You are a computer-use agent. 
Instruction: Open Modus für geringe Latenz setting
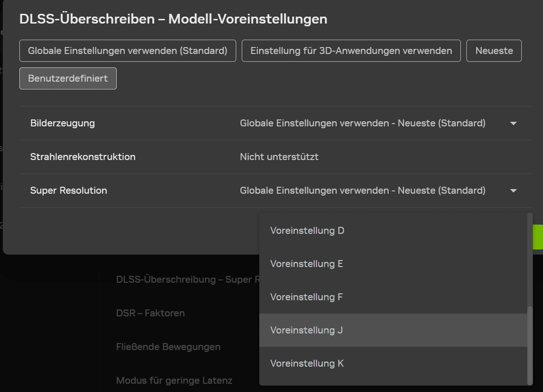pos(174,380)
